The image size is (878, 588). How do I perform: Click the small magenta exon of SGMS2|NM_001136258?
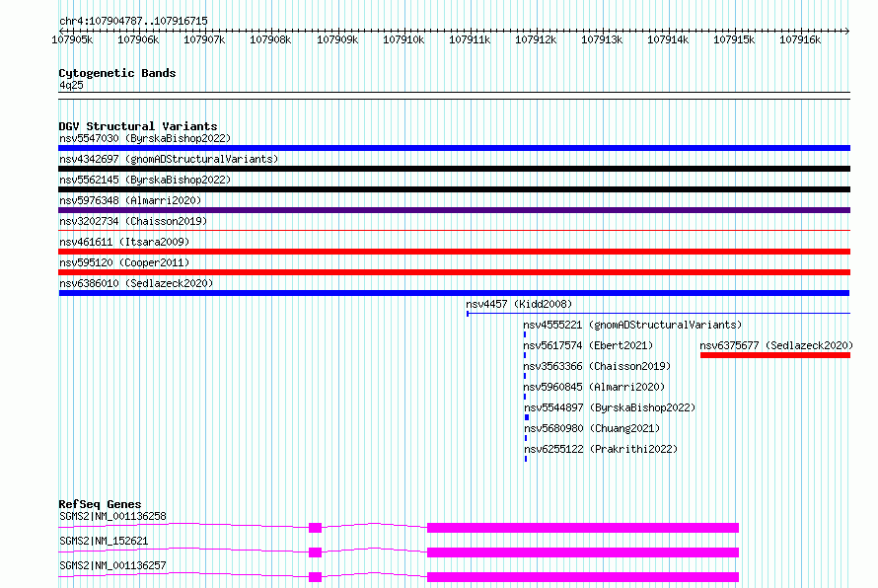316,528
